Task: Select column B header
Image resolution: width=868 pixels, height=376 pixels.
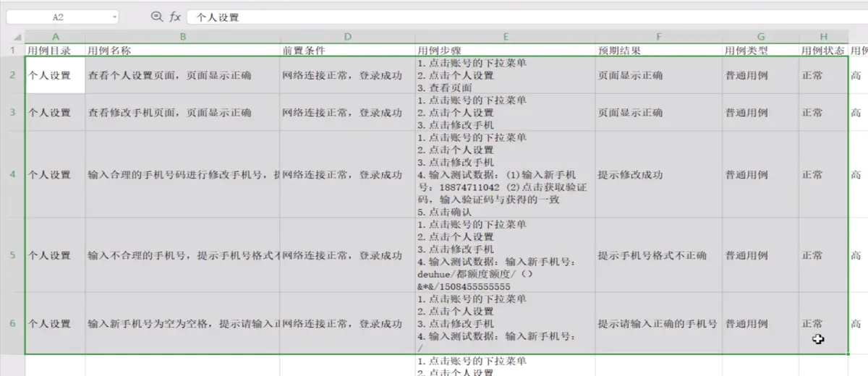Action: click(x=183, y=37)
